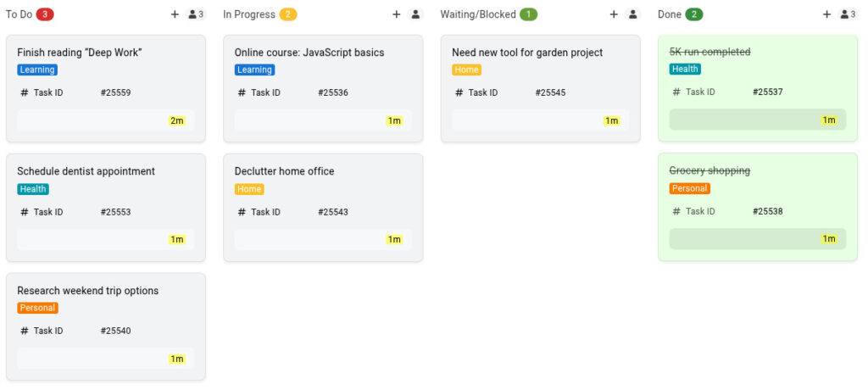This screenshot has width=868, height=390.
Task: Click 2m time badge on Deep Work card
Action: coord(177,120)
